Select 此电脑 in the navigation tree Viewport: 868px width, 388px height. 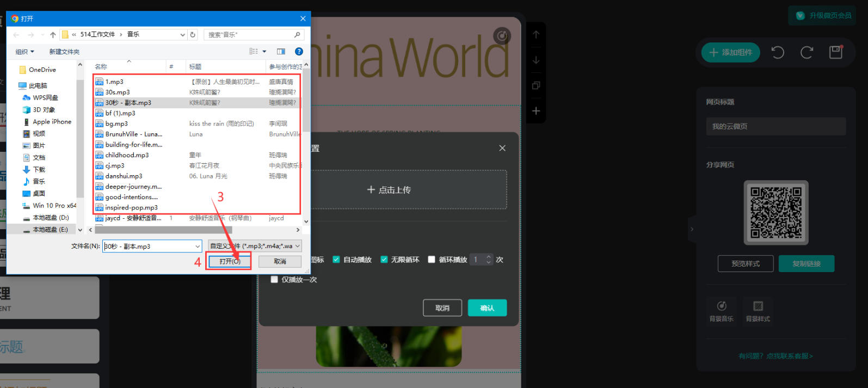click(38, 86)
